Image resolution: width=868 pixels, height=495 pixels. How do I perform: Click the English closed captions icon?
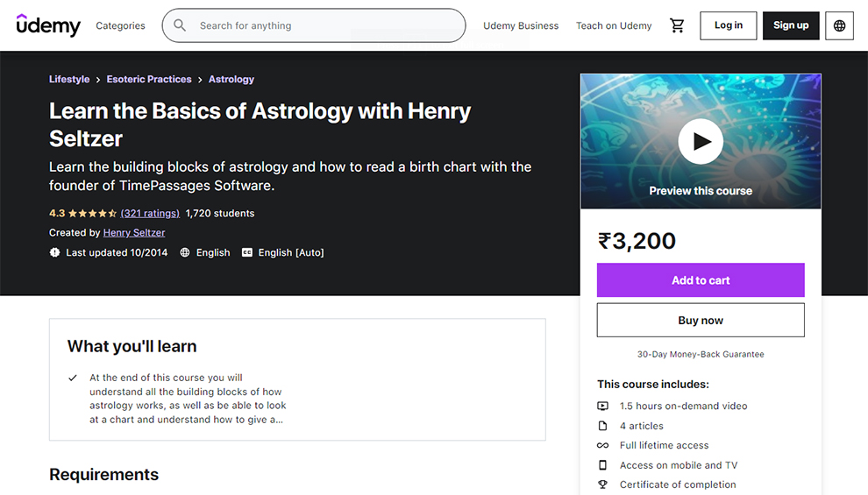[x=247, y=252]
